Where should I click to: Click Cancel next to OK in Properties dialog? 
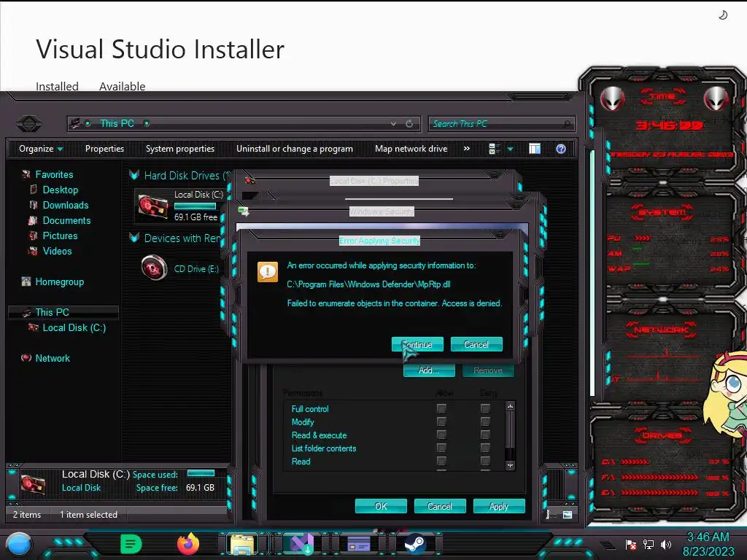(440, 506)
